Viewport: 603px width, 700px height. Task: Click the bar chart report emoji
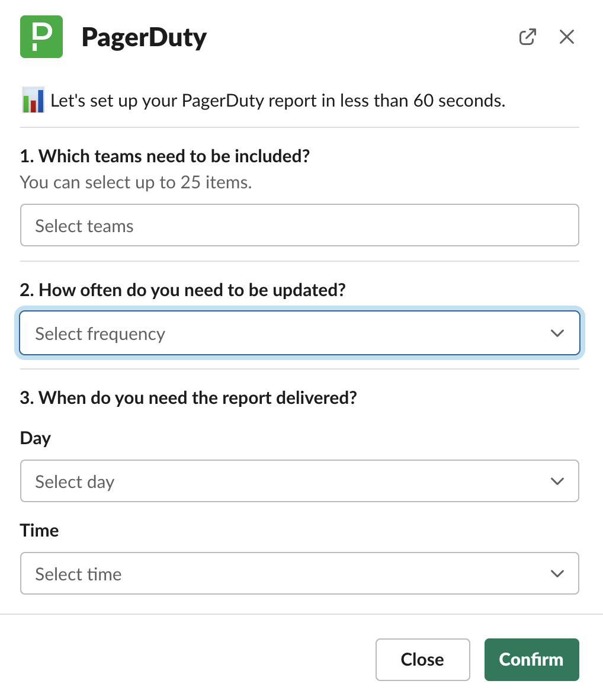[x=33, y=100]
